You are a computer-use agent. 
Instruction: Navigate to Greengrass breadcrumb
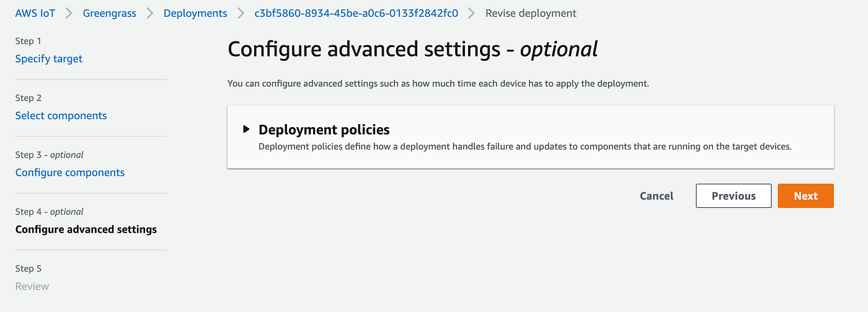[x=110, y=13]
